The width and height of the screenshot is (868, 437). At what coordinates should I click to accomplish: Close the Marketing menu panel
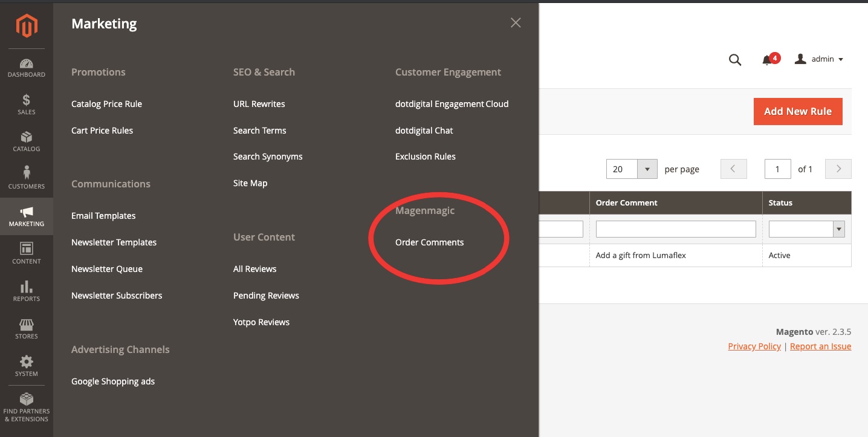[x=516, y=23]
